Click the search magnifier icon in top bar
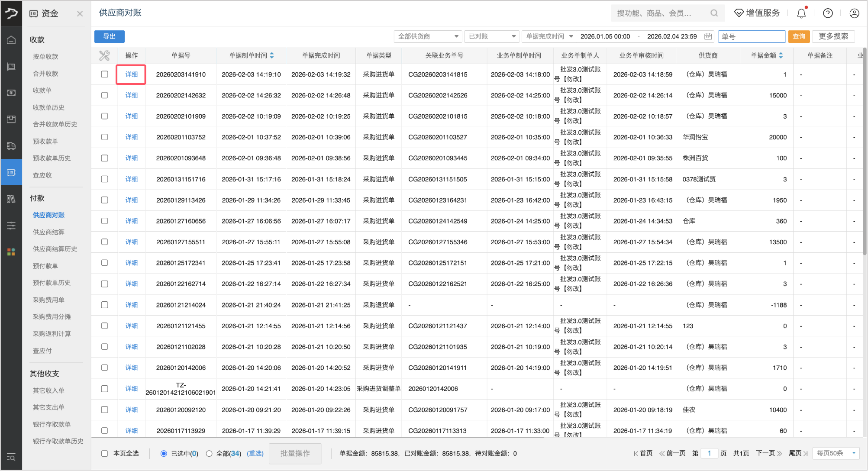Viewport: 868px width, 471px height. [714, 13]
